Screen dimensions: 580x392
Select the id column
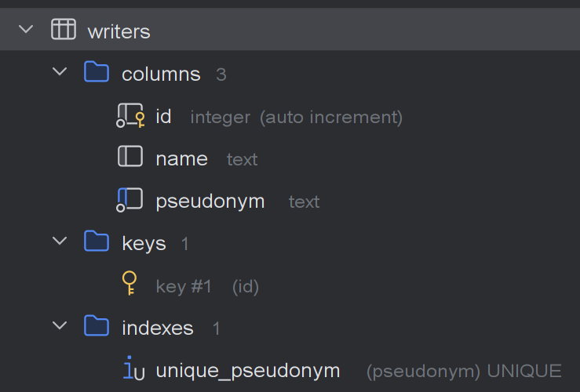pyautogui.click(x=163, y=117)
